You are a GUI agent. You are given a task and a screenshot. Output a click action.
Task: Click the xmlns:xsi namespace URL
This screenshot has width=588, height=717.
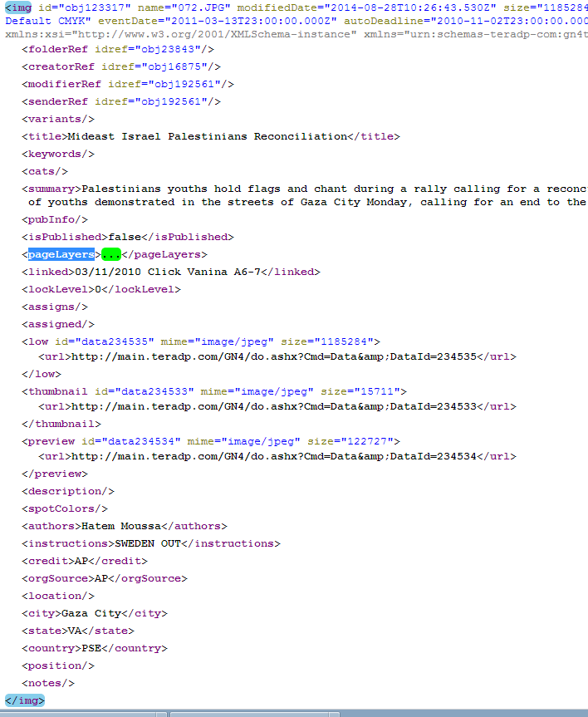point(214,34)
